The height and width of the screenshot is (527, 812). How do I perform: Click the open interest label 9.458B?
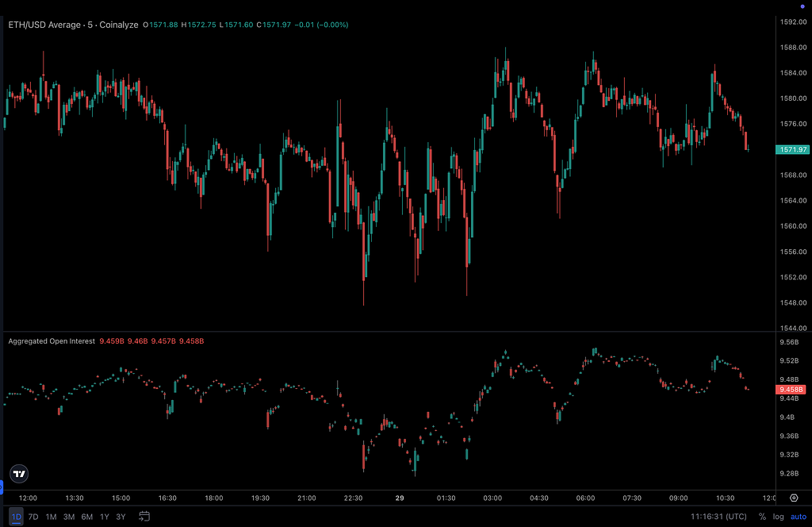coord(791,389)
